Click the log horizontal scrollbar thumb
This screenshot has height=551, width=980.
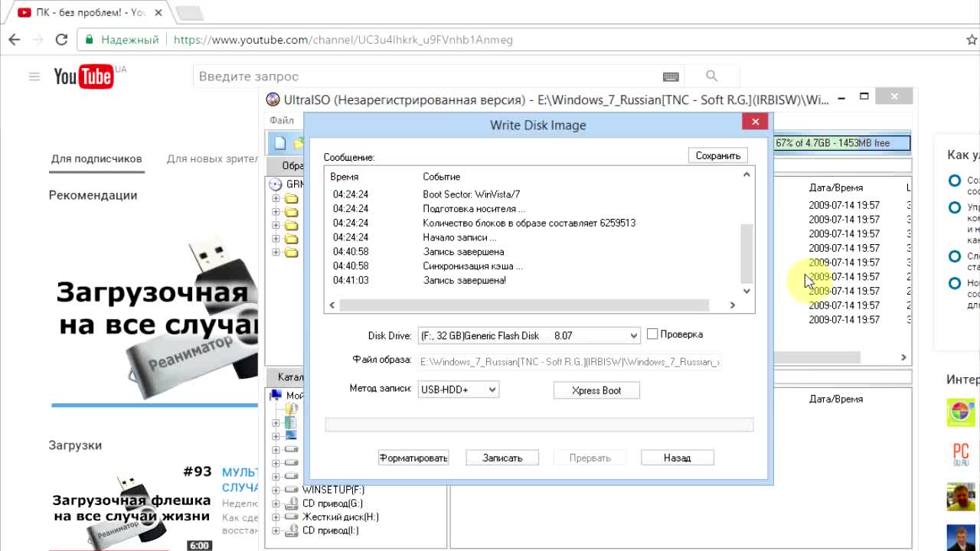pos(524,305)
